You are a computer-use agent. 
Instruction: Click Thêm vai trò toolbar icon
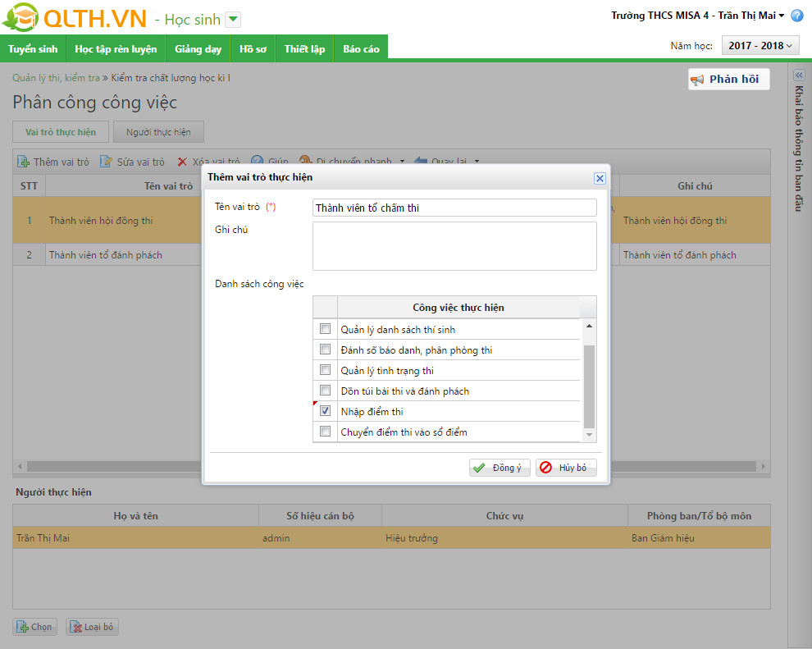click(24, 162)
